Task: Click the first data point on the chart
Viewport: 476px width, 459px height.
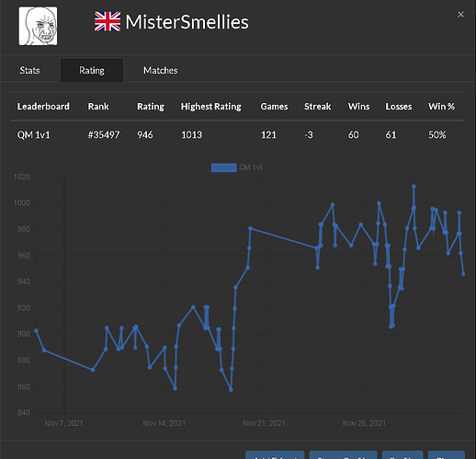Action: tap(36, 330)
